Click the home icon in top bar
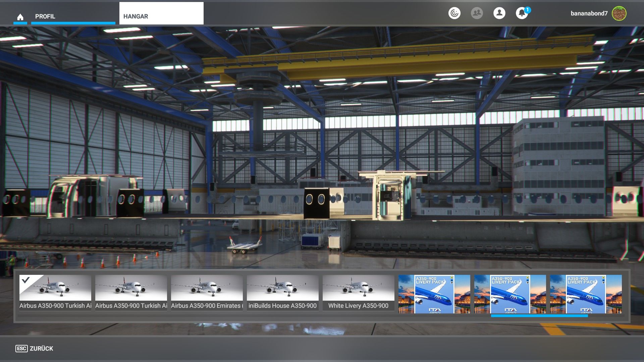This screenshot has width=644, height=362. point(20,17)
